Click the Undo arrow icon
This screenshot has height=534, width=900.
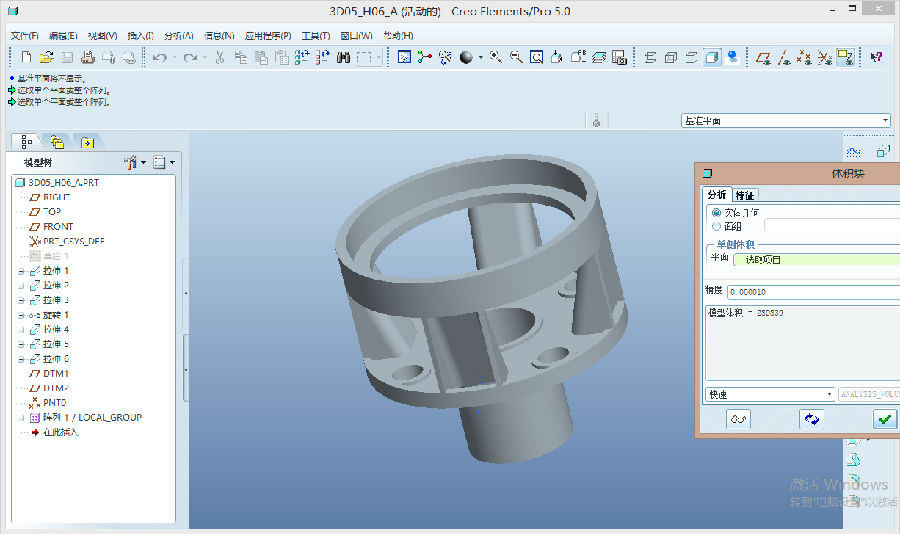(x=160, y=58)
